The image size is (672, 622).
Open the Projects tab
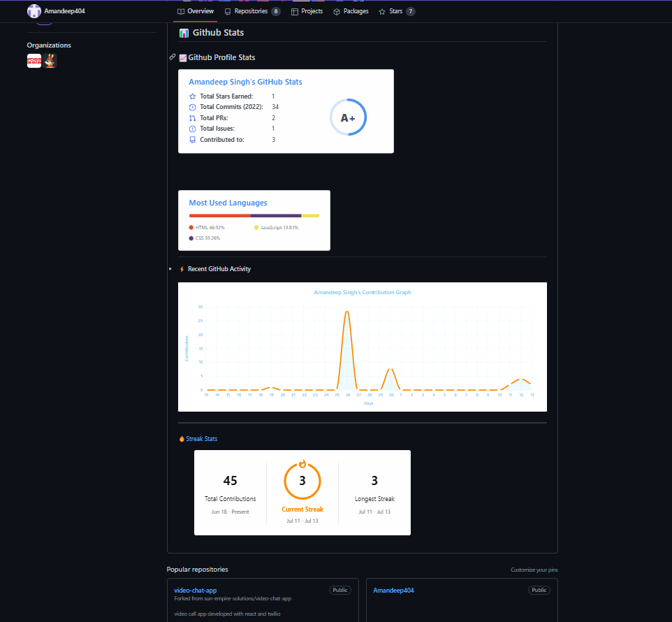click(x=307, y=11)
